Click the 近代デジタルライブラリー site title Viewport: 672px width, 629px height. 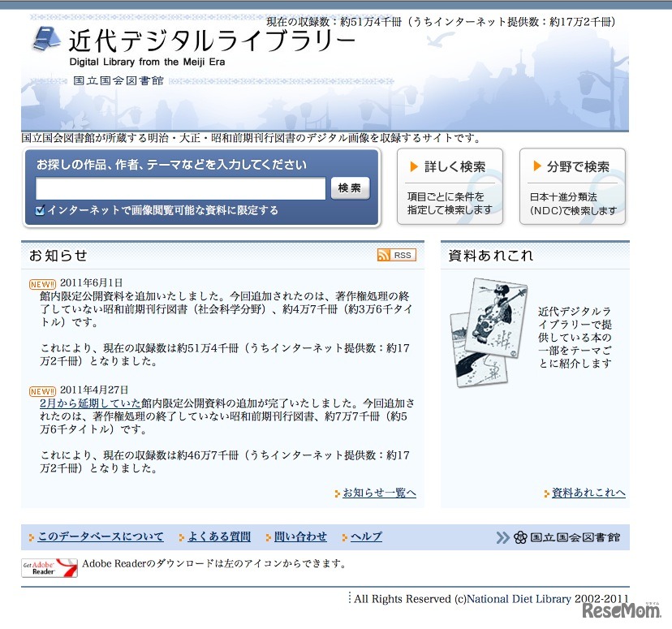click(212, 41)
